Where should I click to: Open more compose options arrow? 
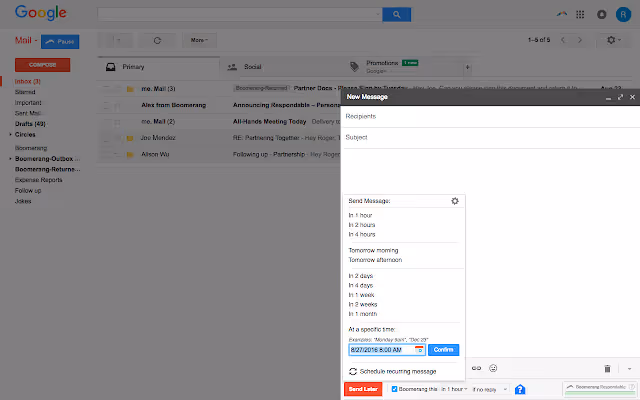[x=629, y=369]
